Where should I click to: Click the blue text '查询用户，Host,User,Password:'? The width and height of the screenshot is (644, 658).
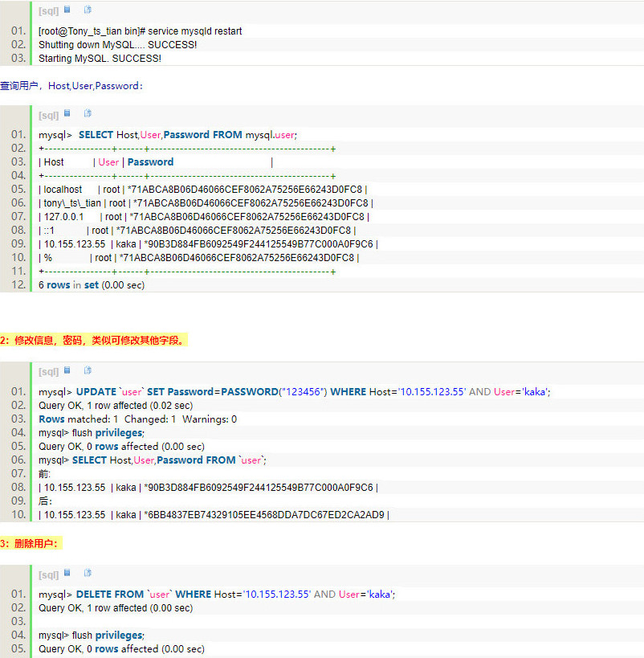pyautogui.click(x=71, y=86)
